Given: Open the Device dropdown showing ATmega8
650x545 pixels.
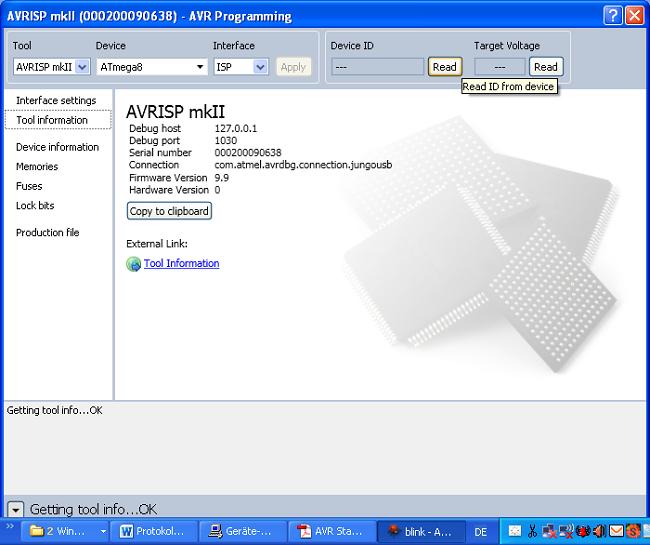Looking at the screenshot, I should click(152, 67).
